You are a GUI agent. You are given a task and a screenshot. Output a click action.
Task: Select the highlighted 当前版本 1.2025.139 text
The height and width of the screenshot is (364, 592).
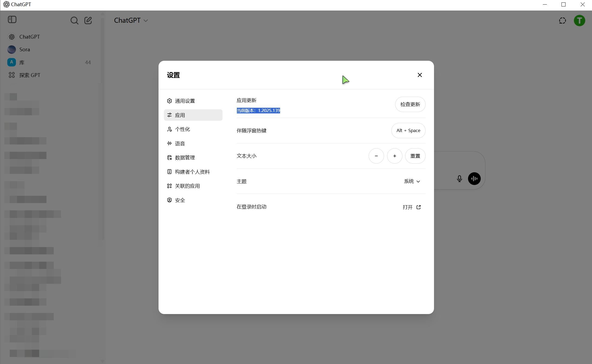point(258,110)
